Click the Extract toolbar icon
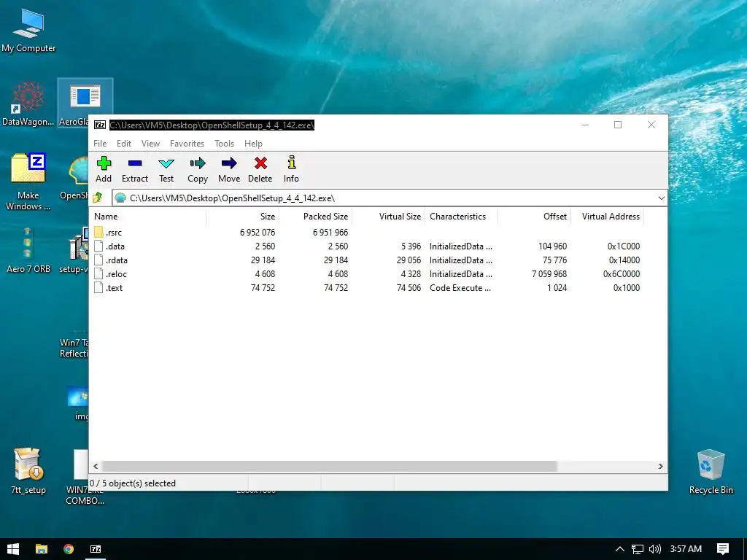Viewport: 747px width, 560px height. [135, 164]
